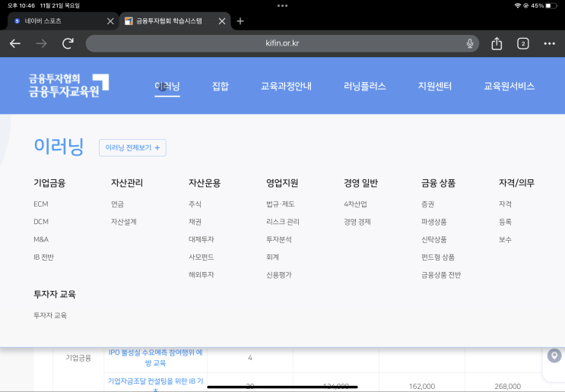Open the 러닝플러스 navigation menu
The image size is (565, 392).
[365, 87]
